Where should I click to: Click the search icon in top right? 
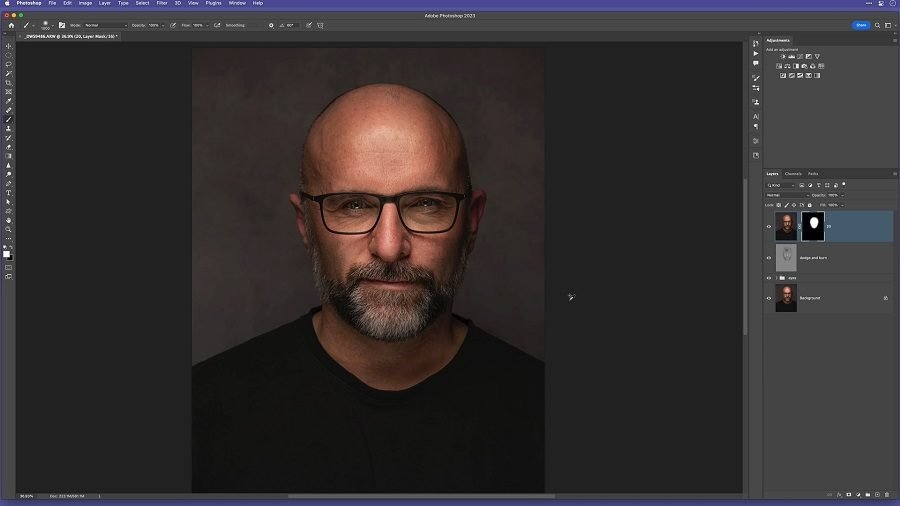click(x=877, y=25)
